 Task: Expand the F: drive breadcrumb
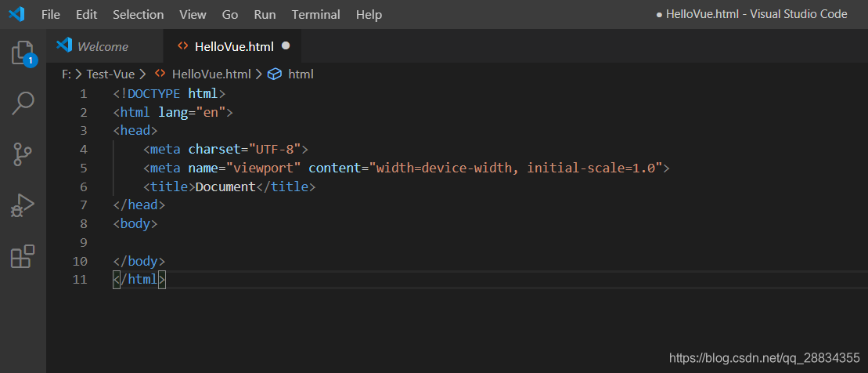pyautogui.click(x=67, y=74)
